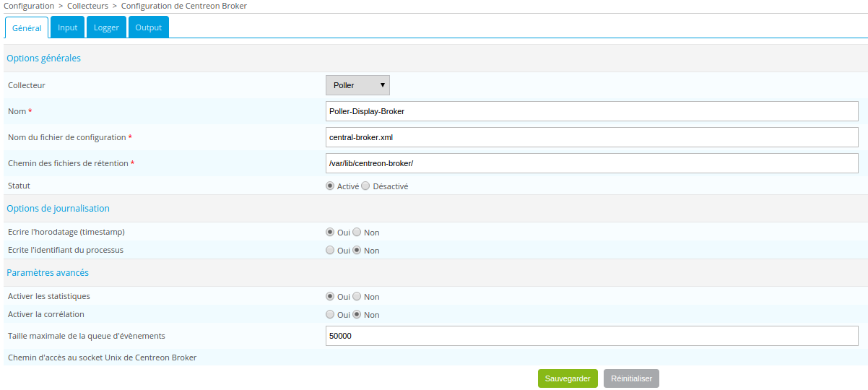Select Non for Activer les statistiques
Viewport: 868px width, 390px height.
click(x=357, y=296)
